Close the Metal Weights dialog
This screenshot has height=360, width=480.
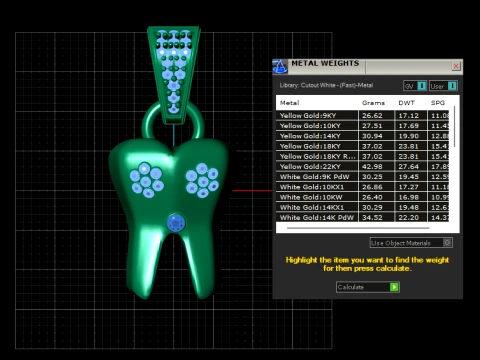pyautogui.click(x=456, y=66)
